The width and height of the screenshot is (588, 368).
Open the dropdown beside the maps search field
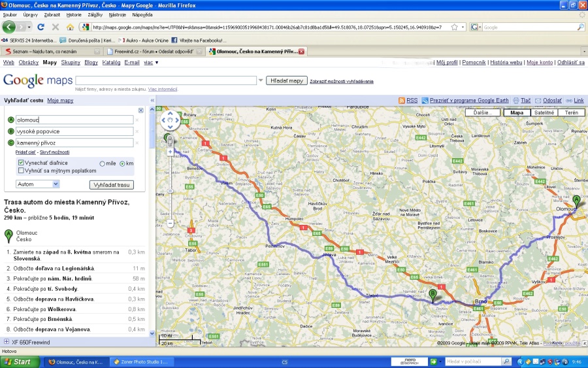[x=260, y=80]
